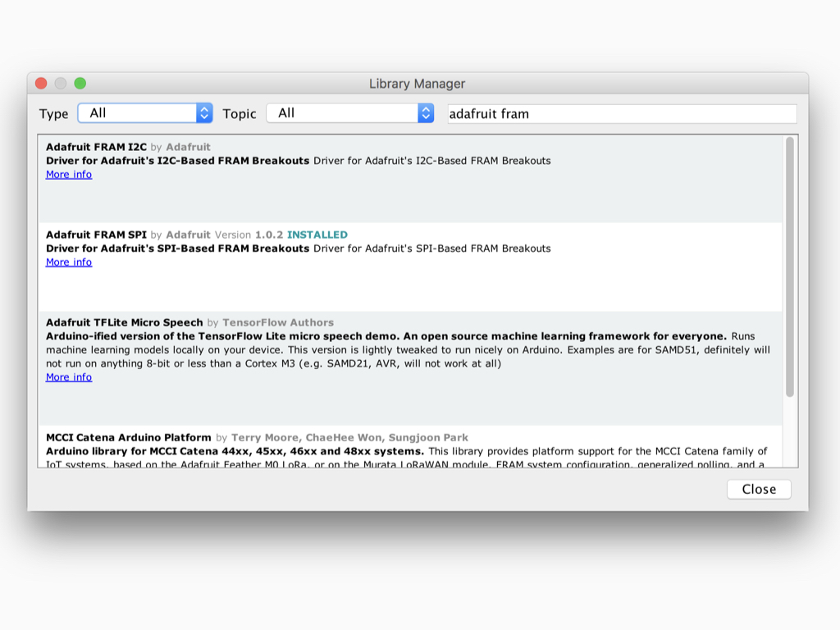Click the red window close button
The image size is (840, 630).
click(x=41, y=83)
